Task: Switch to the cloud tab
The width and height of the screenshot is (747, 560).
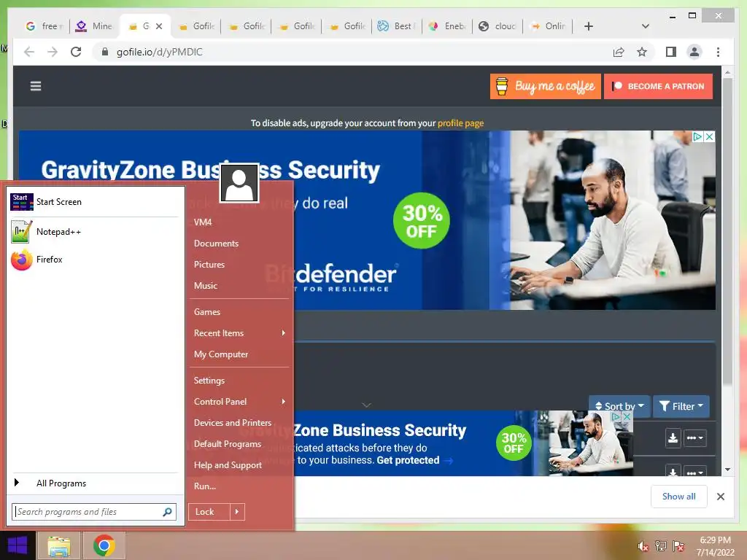Action: click(498, 26)
